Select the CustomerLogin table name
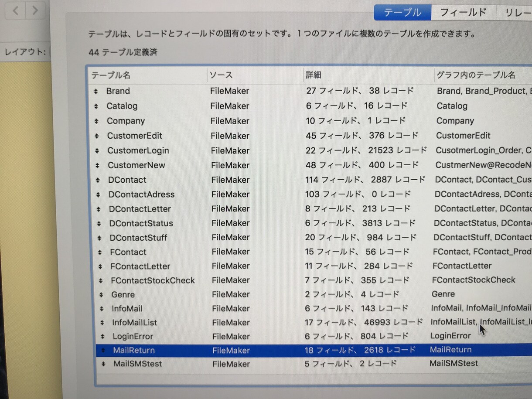Screen dimensions: 532x399 138,150
